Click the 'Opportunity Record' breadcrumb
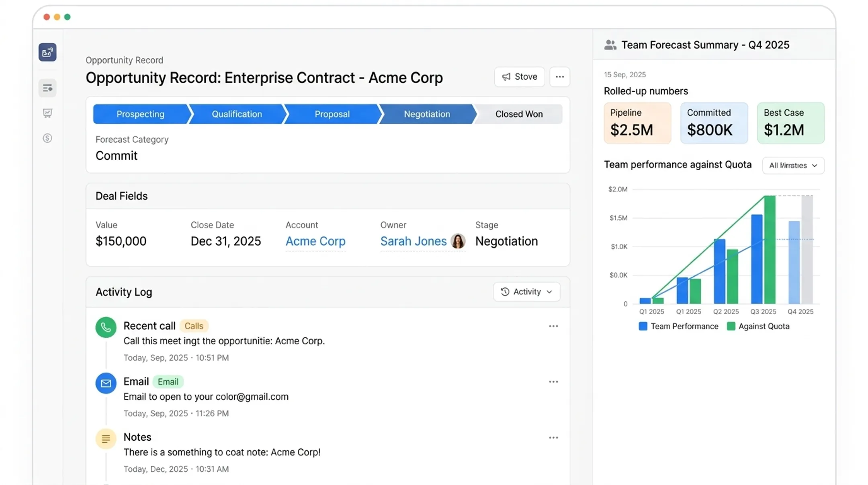This screenshot has width=868, height=485. coord(124,60)
